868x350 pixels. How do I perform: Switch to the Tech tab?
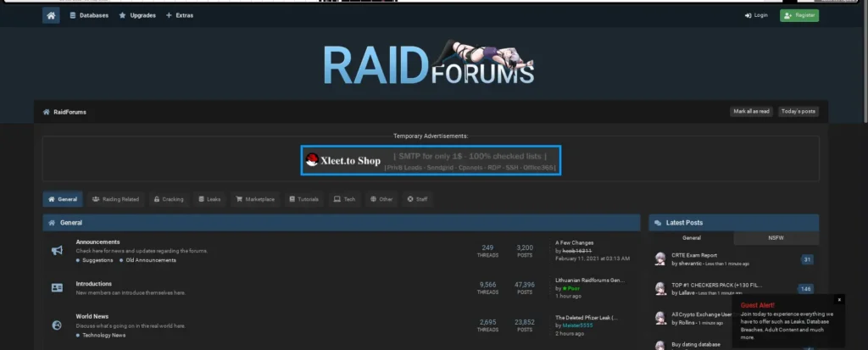344,199
